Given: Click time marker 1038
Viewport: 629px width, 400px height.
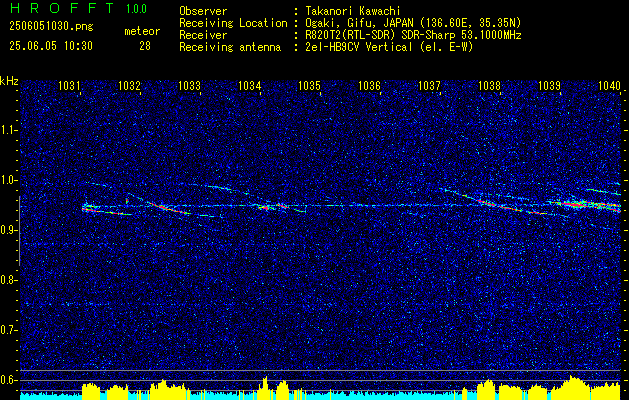Looking at the screenshot, I should (x=489, y=85).
